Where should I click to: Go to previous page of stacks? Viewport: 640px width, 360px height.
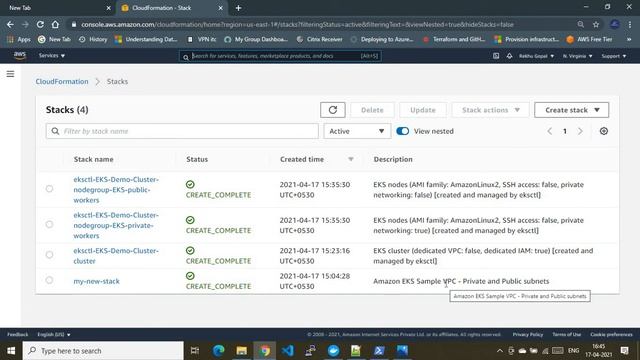tap(549, 131)
